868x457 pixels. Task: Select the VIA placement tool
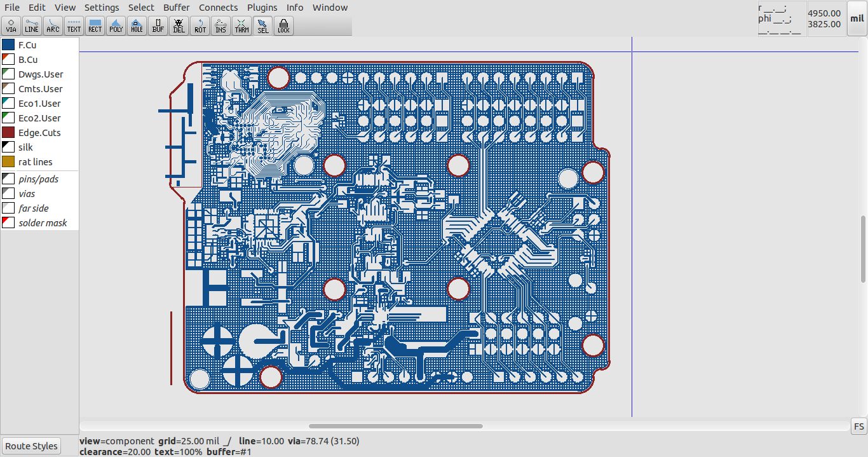(11, 26)
